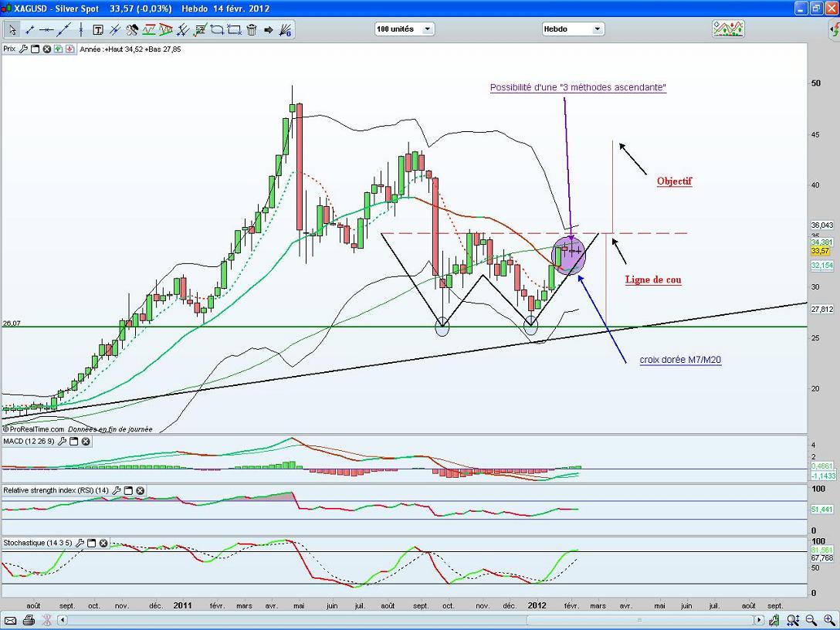The height and width of the screenshot is (630, 840).
Task: Click the red down arrow in Prix panel
Action: 70,49
